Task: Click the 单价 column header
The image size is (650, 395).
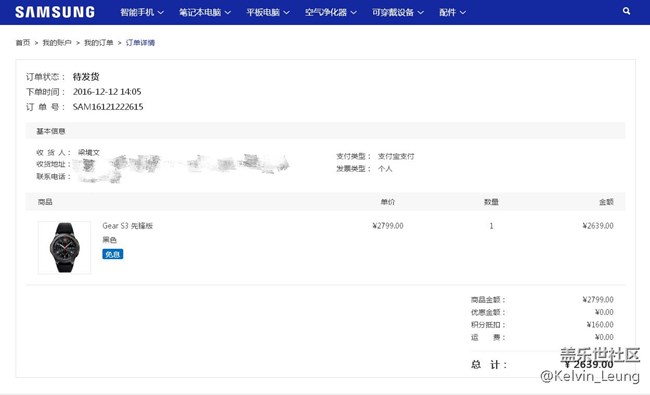Action: pyautogui.click(x=388, y=202)
